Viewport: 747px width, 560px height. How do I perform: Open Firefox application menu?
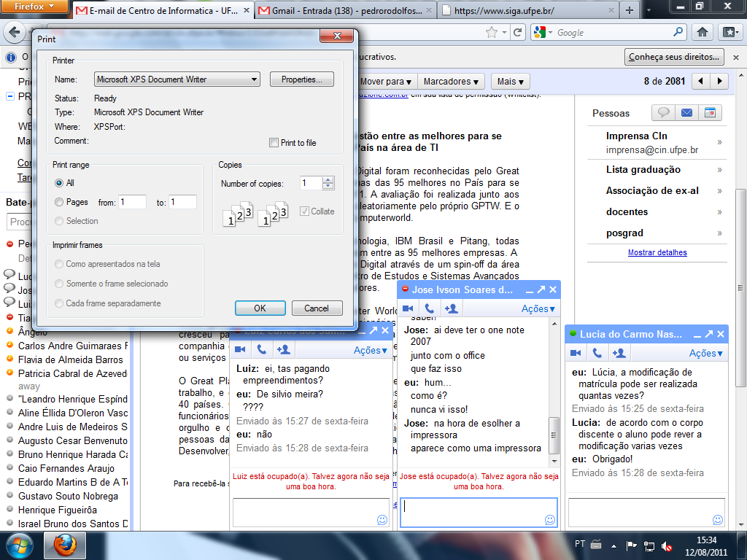tap(34, 6)
